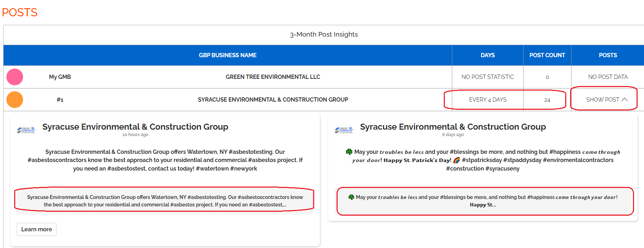Sort by GBP BUSINESS NAME column header

click(x=228, y=55)
